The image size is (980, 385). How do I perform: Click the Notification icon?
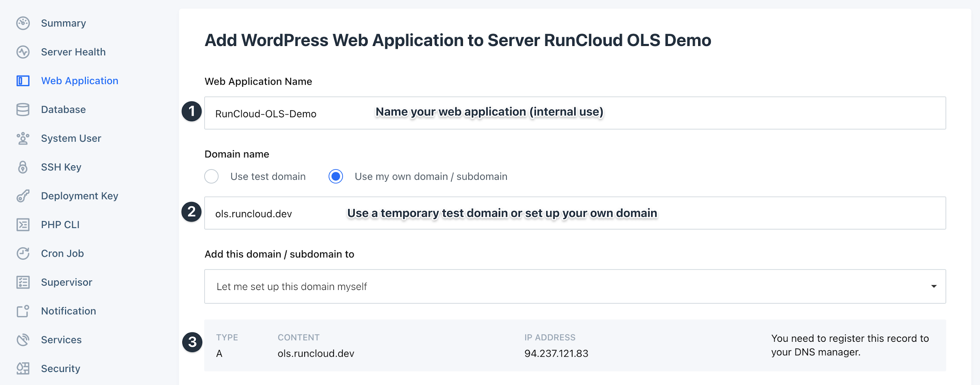click(x=23, y=311)
